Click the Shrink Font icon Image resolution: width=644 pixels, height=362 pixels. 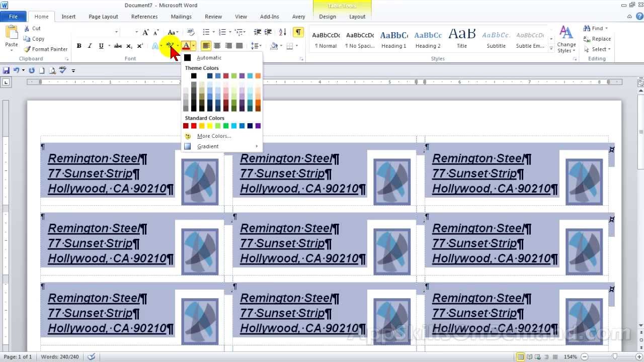coord(156,32)
